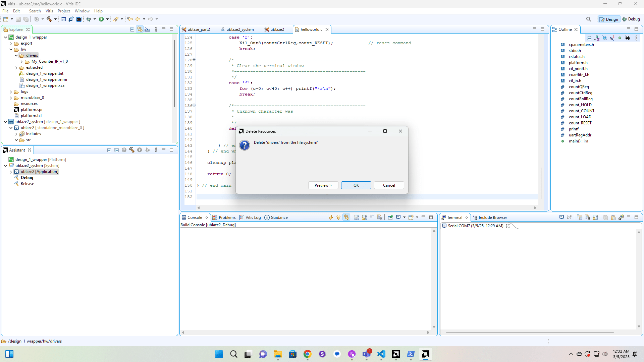Click the Build hammer icon in the toolbar
Viewport: 644px width, 362px height.
pos(49,19)
